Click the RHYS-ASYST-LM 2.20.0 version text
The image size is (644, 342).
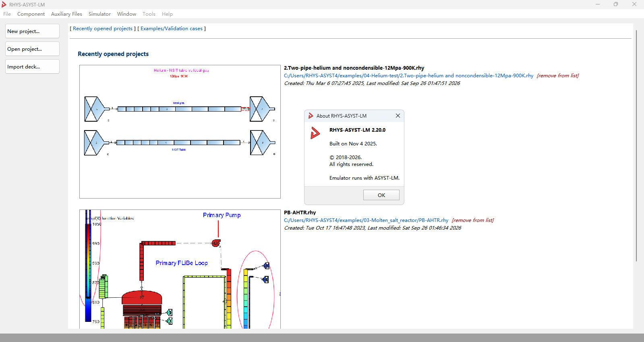point(357,130)
